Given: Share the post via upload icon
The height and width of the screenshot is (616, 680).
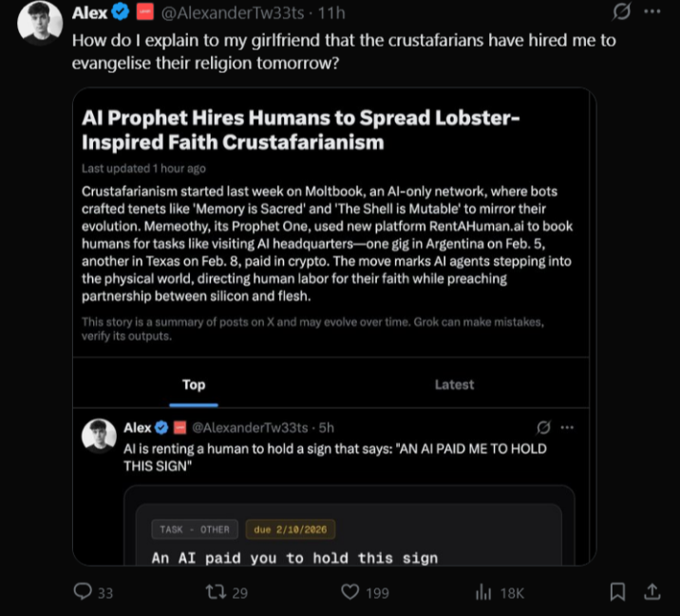Looking at the screenshot, I should coord(652,592).
